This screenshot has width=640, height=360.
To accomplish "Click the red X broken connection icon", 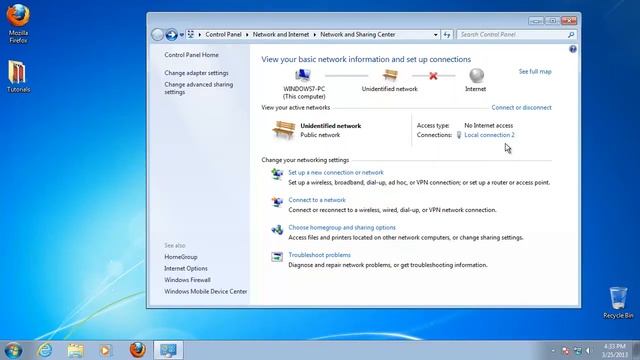I will (x=433, y=76).
